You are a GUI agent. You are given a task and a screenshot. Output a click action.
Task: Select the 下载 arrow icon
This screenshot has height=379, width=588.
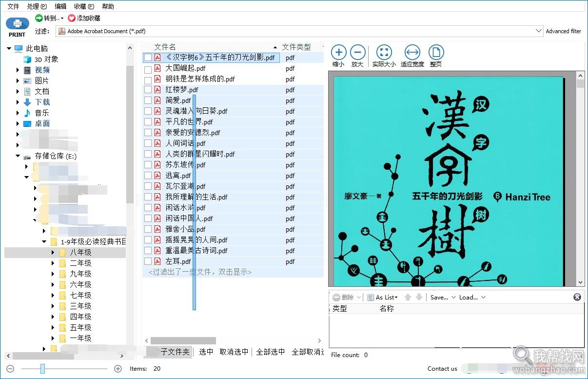pyautogui.click(x=27, y=102)
